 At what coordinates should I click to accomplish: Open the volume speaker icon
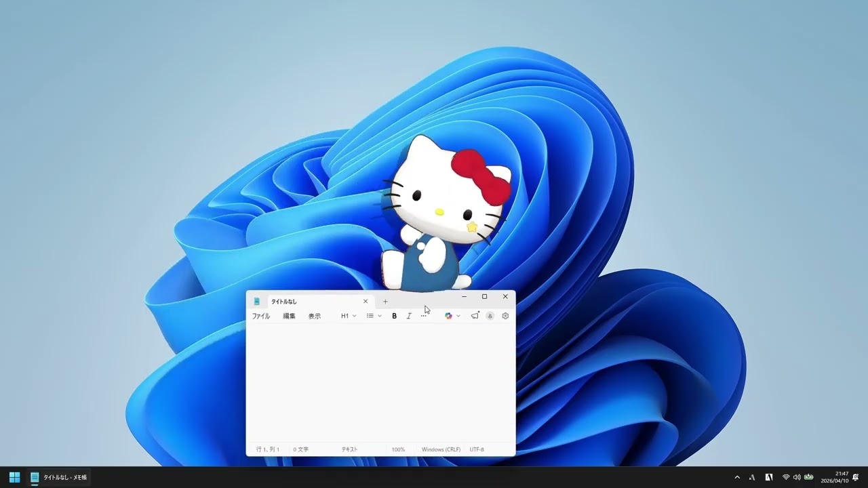(x=797, y=477)
